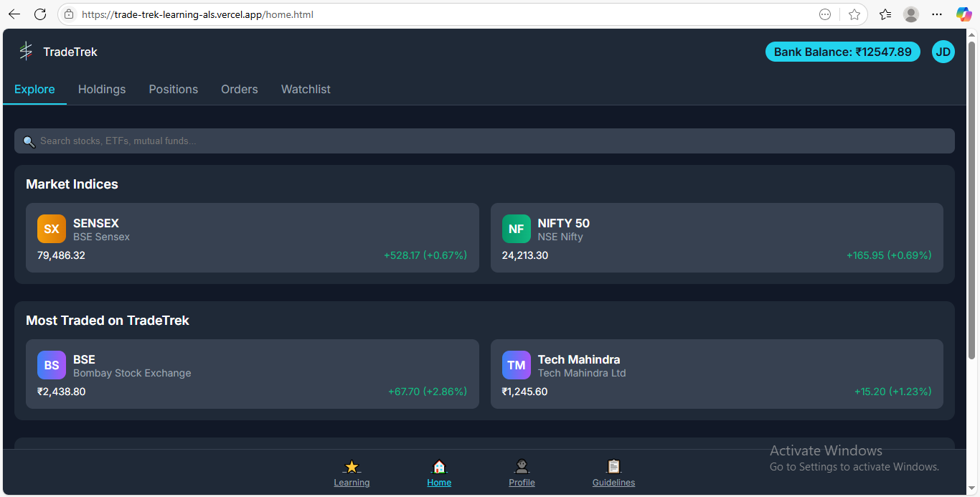Reload the page with refresh icon
980x497 pixels.
[x=40, y=14]
